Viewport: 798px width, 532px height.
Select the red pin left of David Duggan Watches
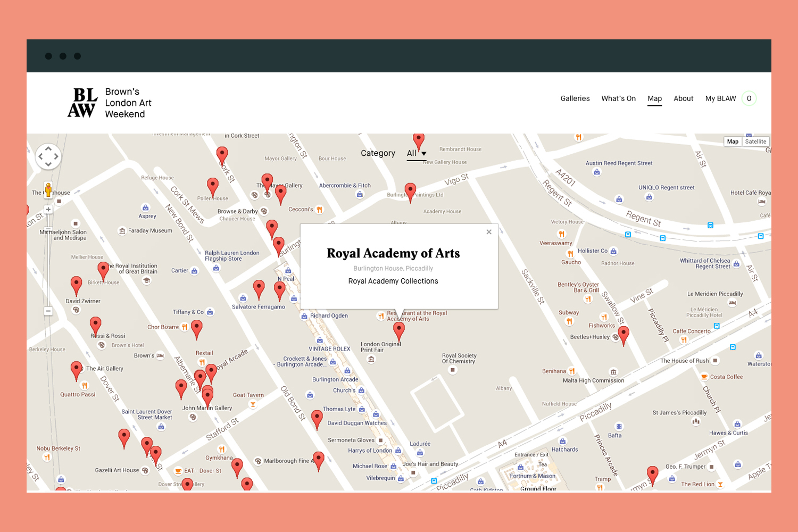pyautogui.click(x=317, y=419)
